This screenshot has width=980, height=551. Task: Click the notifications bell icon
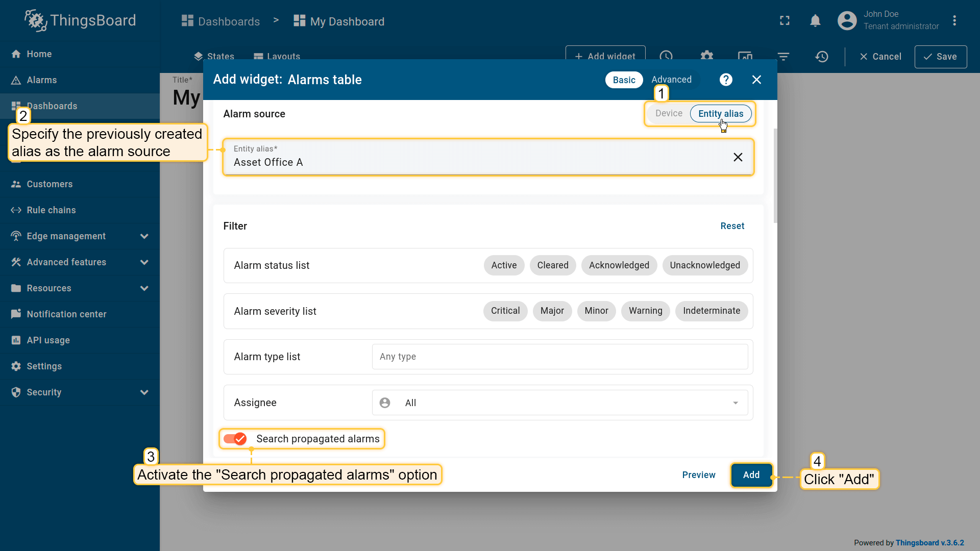tap(815, 21)
